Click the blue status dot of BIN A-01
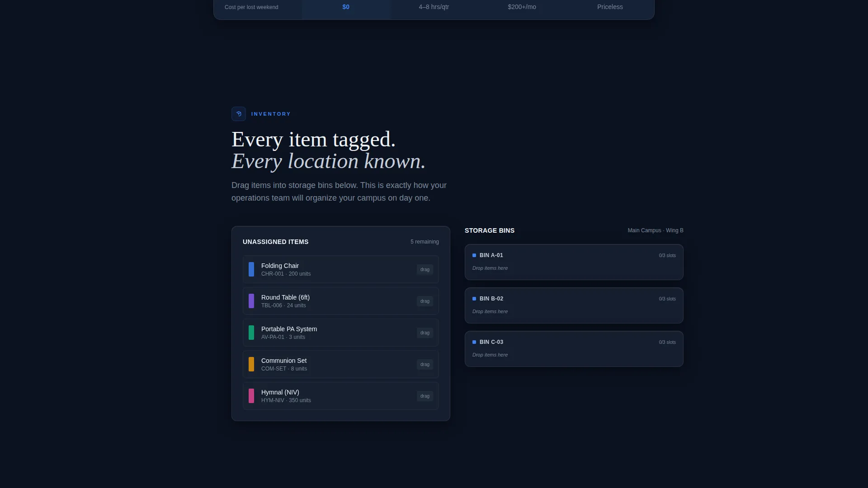 point(474,255)
